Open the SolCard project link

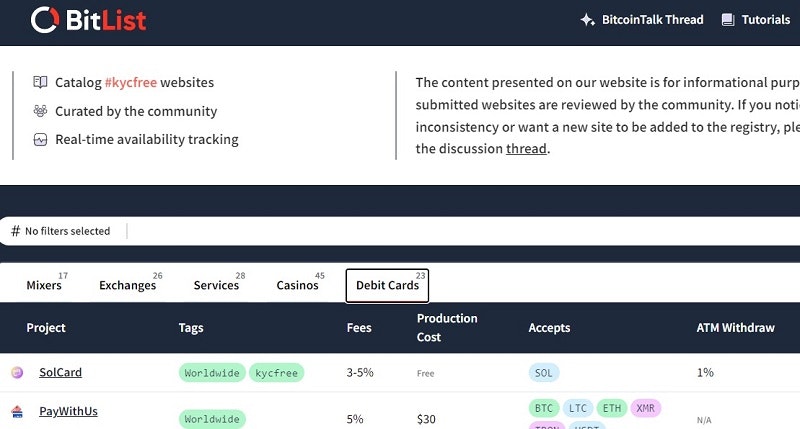click(x=60, y=372)
